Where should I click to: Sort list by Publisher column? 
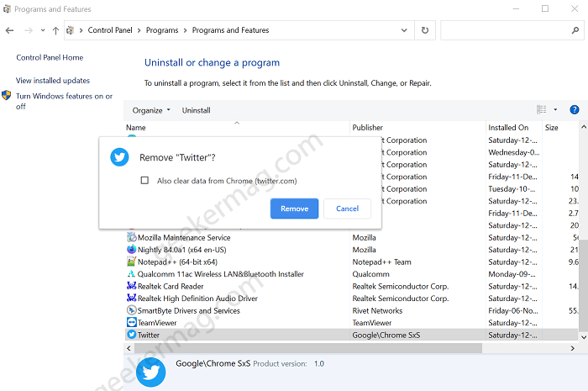(417, 128)
